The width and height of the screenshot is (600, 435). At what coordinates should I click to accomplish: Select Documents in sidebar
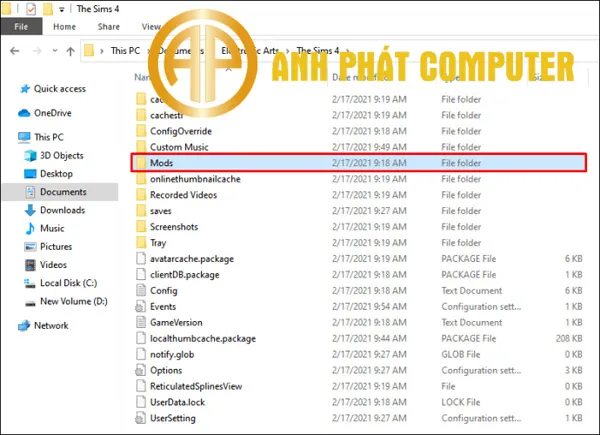point(60,192)
